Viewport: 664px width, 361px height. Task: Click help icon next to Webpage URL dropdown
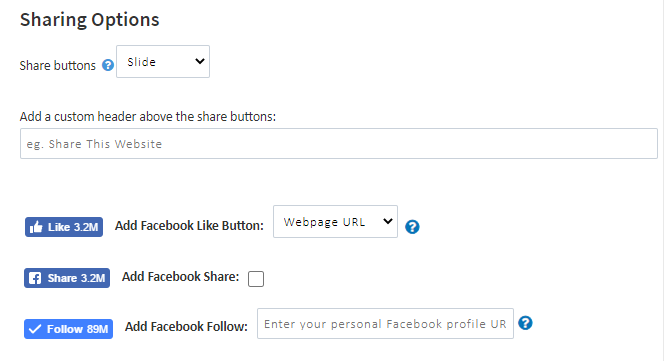tap(412, 227)
